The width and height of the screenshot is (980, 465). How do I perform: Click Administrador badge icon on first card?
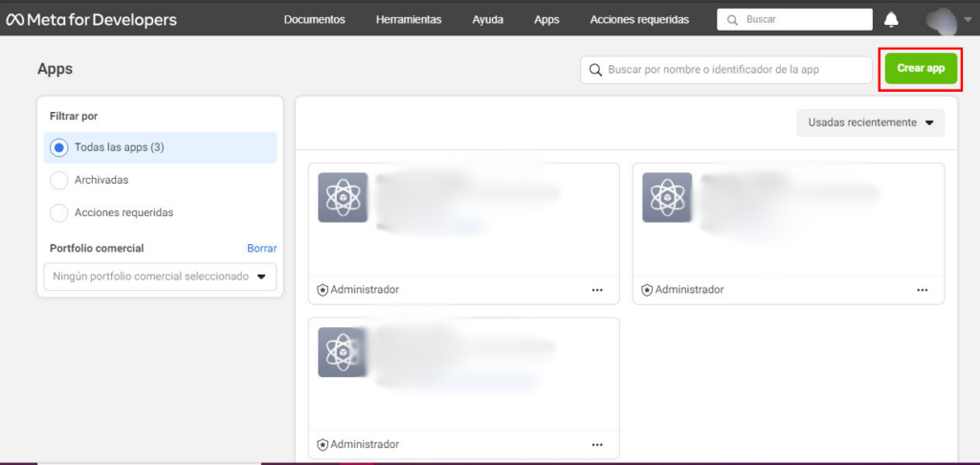323,290
